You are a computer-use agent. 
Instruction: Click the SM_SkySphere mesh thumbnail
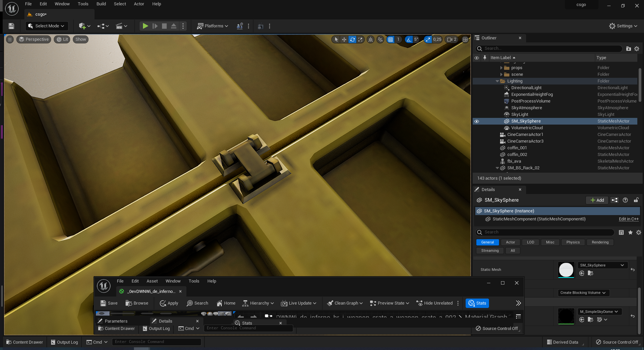566,270
